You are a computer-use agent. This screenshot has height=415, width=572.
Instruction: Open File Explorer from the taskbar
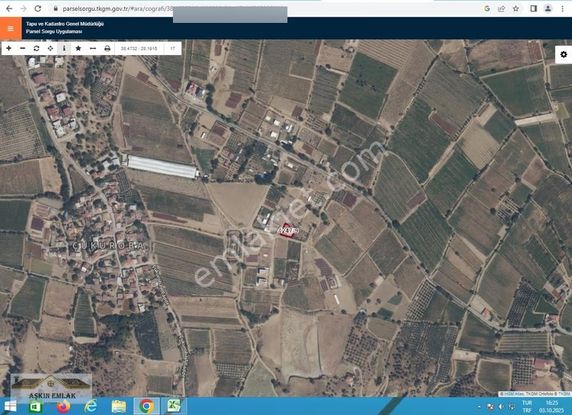119,406
